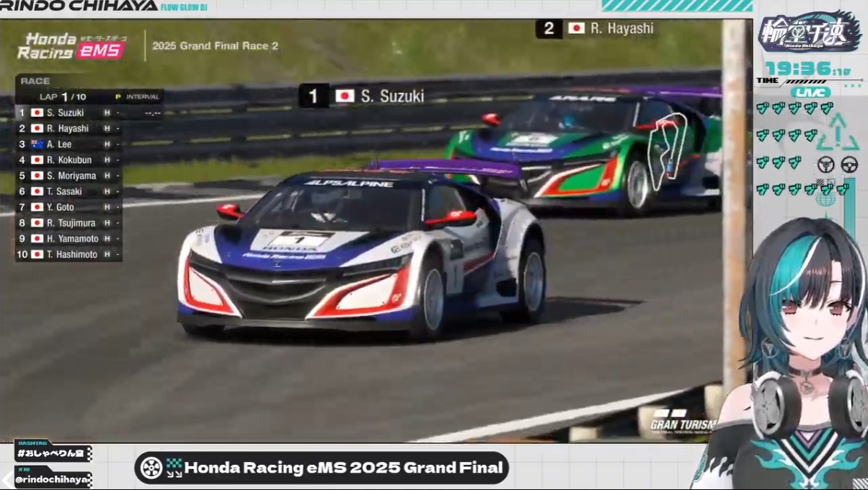Click the INTERVAL column header
The height and width of the screenshot is (490, 868).
pos(142,97)
